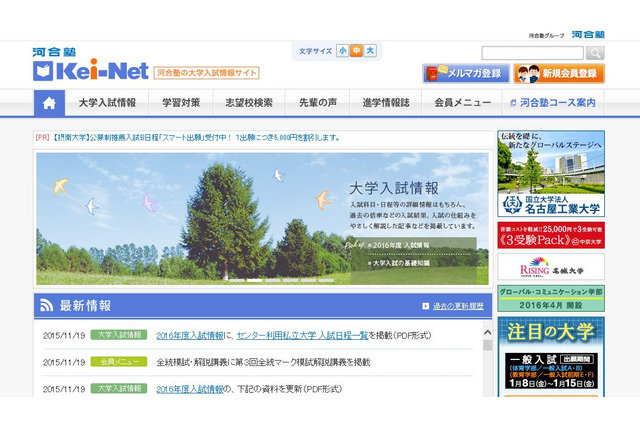Open the 注目の大学 banner
The image size is (640, 426).
click(x=551, y=357)
